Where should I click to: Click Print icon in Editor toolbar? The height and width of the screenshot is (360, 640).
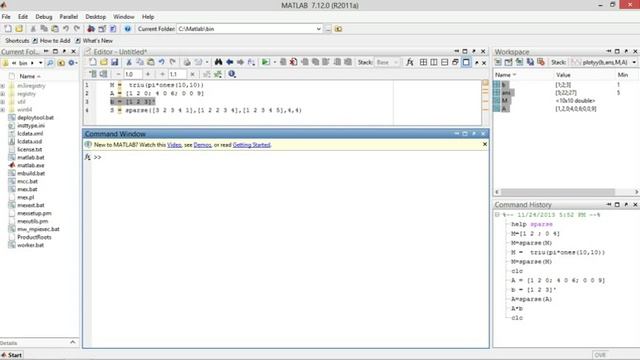[x=187, y=62]
